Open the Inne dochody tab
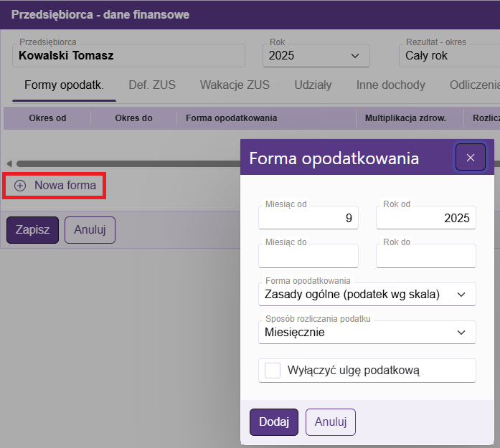Viewport: 500px width, 448px height. pyautogui.click(x=391, y=85)
